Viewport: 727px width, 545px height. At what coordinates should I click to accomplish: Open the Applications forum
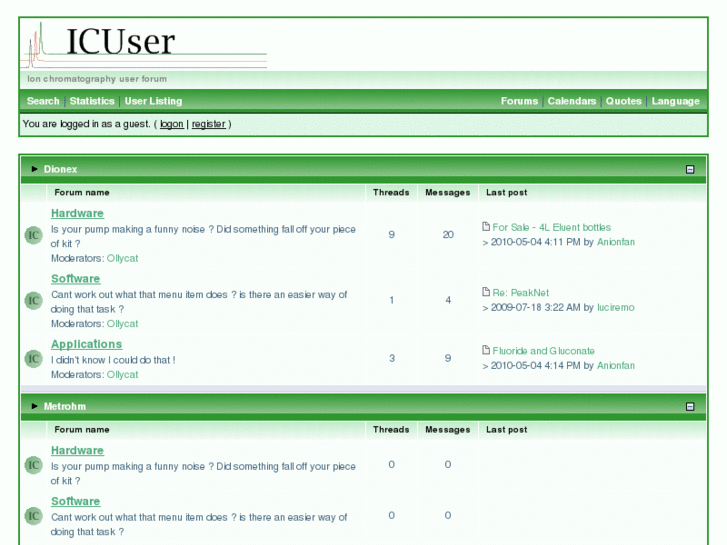[x=87, y=344]
